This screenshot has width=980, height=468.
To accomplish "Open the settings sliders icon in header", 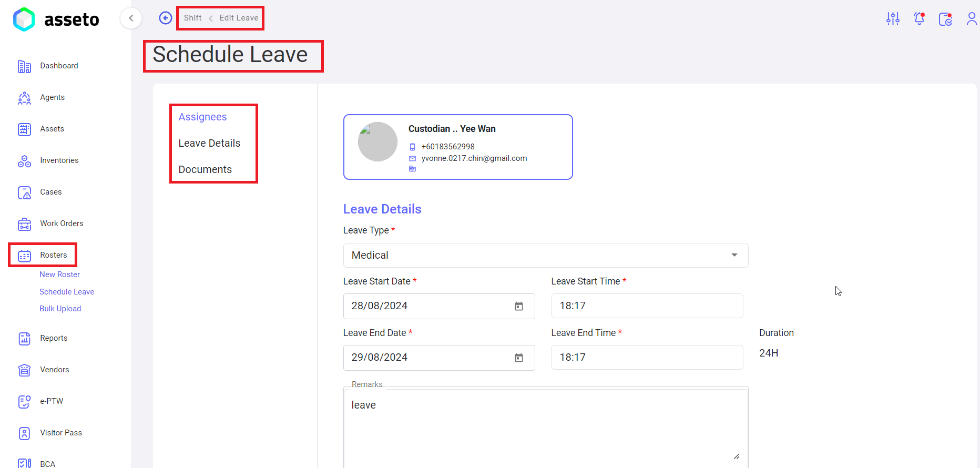I will 893,19.
